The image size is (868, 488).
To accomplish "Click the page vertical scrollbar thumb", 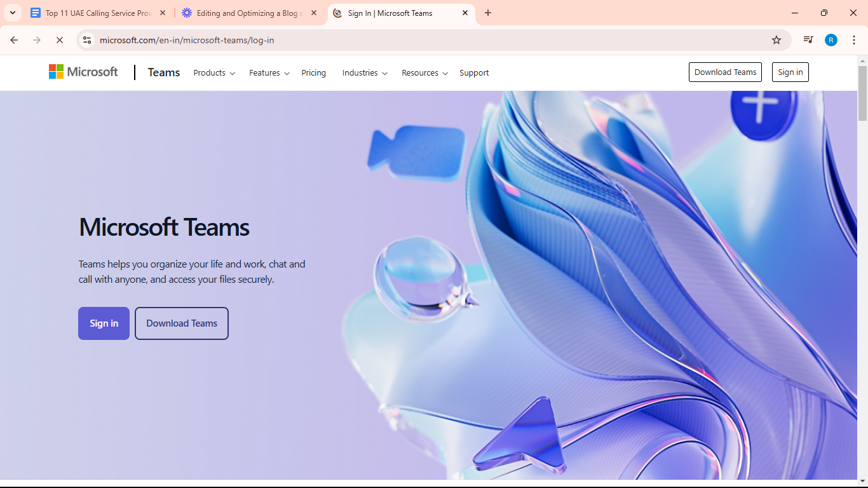I will click(x=862, y=94).
